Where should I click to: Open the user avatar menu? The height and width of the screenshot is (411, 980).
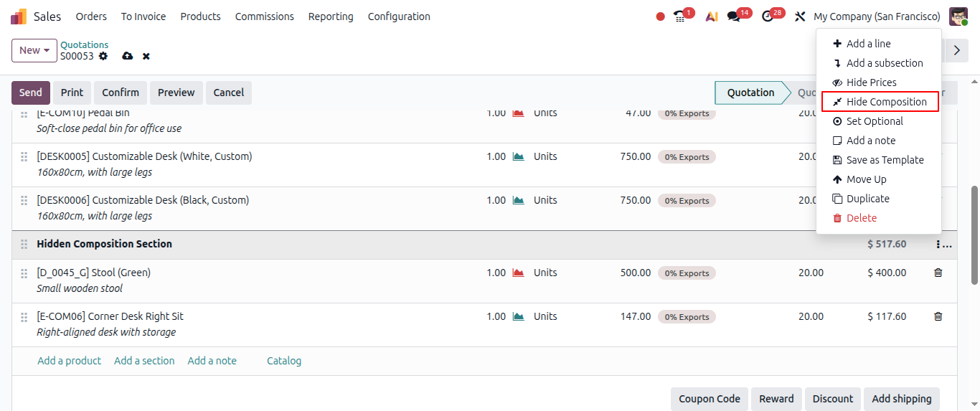(x=958, y=16)
